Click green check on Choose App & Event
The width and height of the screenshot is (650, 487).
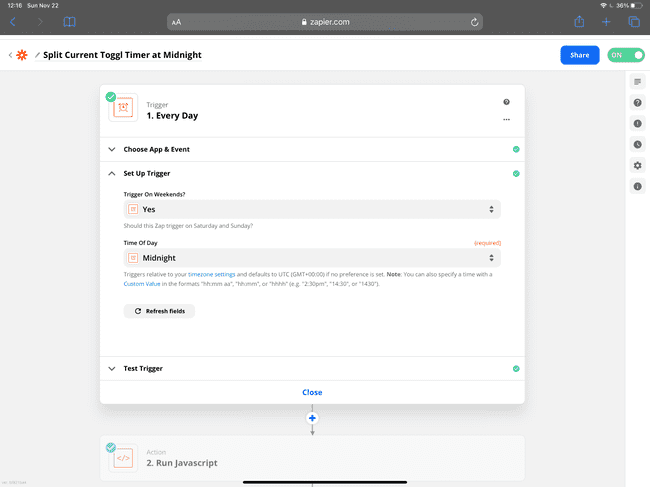(x=516, y=149)
